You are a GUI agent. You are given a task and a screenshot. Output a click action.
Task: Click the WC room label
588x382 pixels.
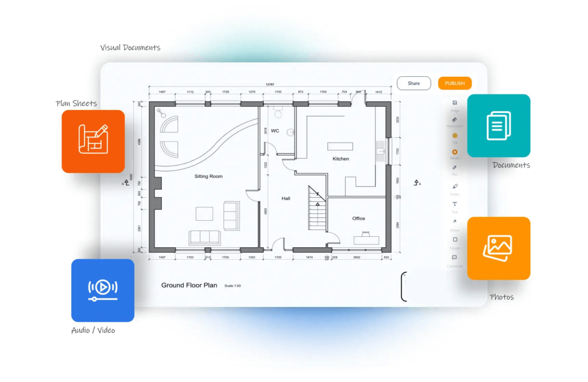(275, 131)
